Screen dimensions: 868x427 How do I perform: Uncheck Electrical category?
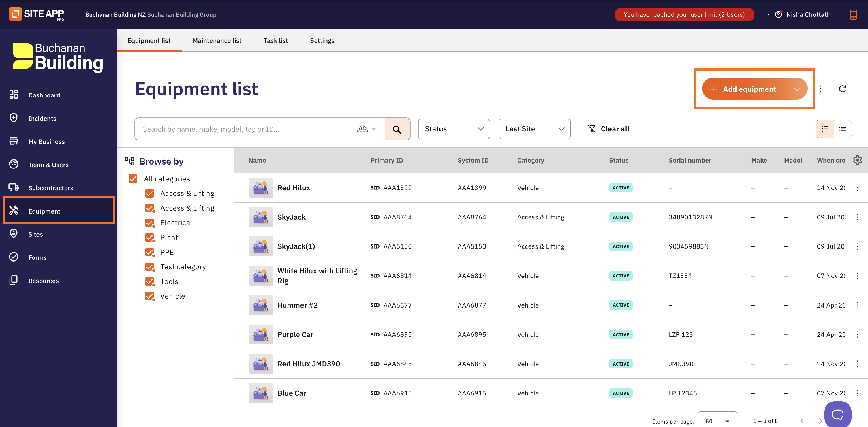coord(150,223)
